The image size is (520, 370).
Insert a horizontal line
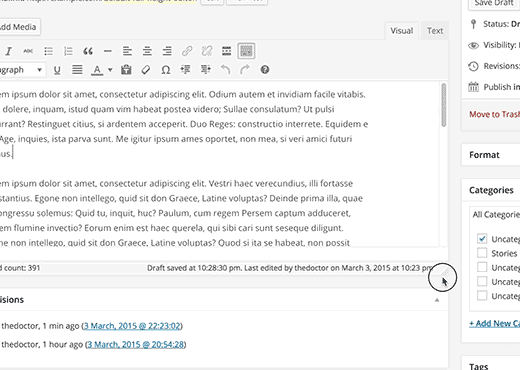click(x=107, y=51)
